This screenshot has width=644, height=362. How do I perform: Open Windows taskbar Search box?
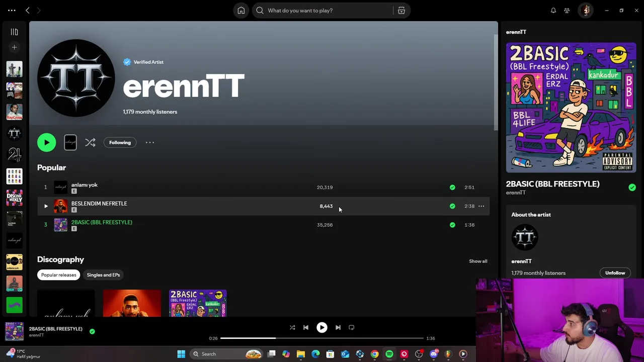(x=227, y=354)
